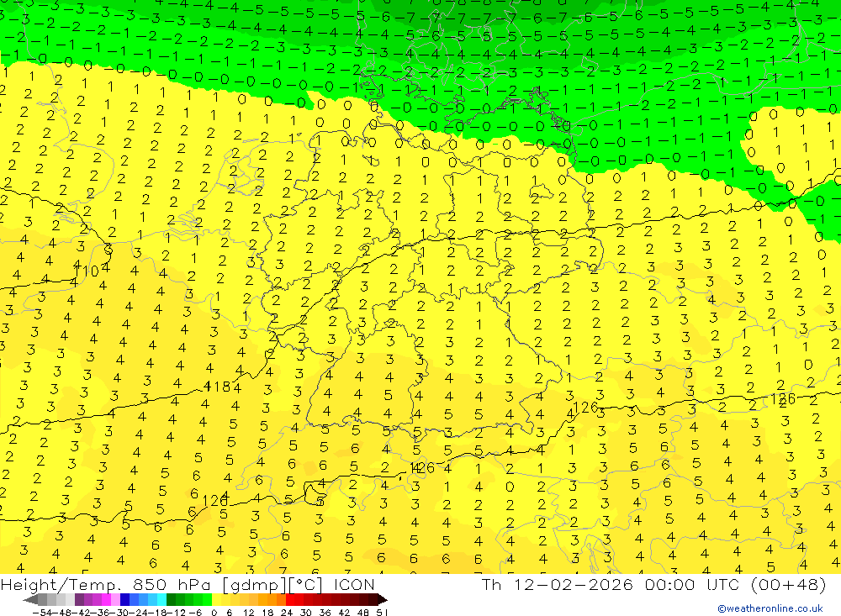Click the cyan -18°C legend swatch
Screen dimensions: 841x616
click(161, 599)
